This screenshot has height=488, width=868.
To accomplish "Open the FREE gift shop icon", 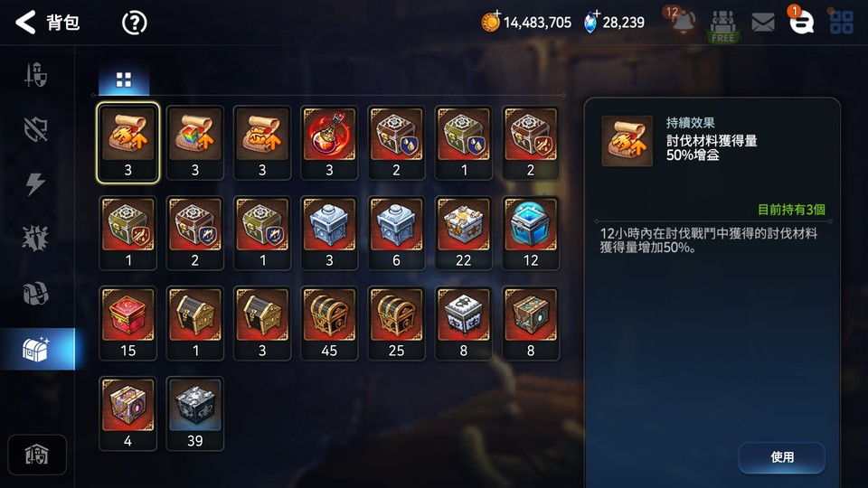I will click(723, 26).
